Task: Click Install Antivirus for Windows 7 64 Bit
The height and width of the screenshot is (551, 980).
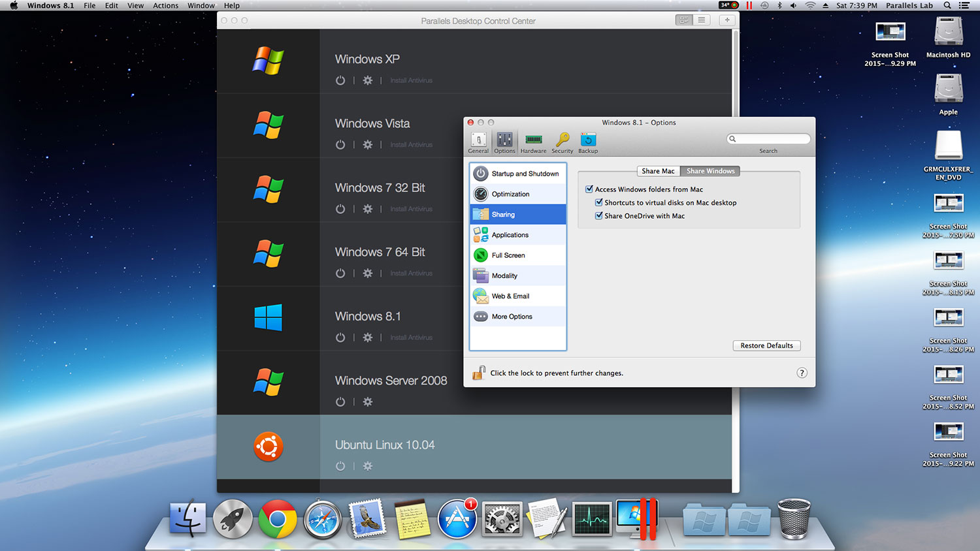Action: click(412, 273)
